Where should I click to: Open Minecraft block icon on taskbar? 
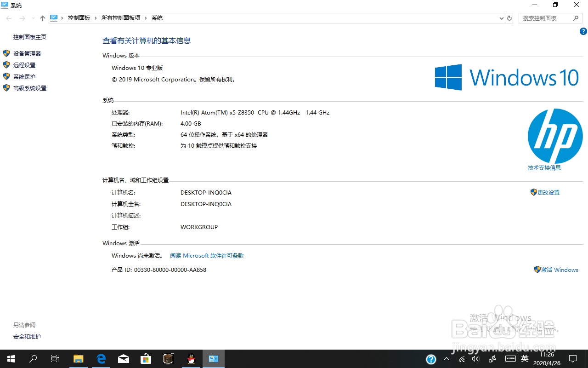(x=169, y=359)
